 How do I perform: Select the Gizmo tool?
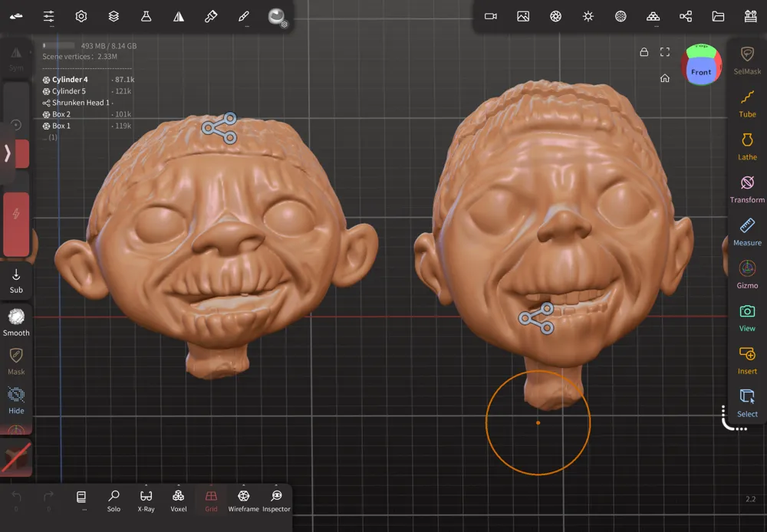[x=747, y=274]
